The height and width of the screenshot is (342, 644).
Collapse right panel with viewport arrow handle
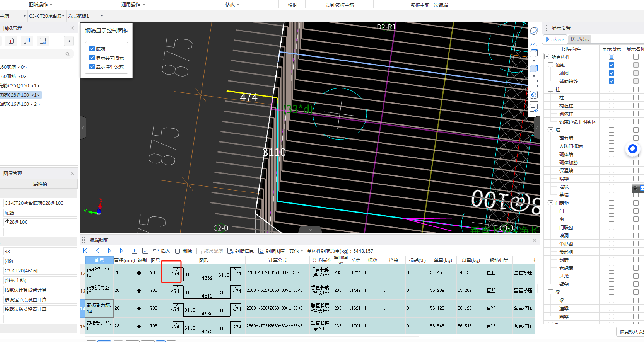(x=537, y=127)
